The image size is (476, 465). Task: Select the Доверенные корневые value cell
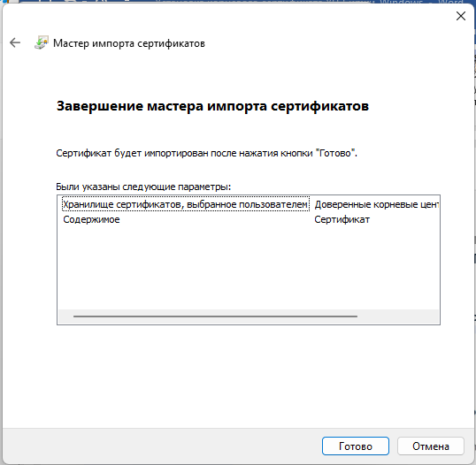(376, 204)
